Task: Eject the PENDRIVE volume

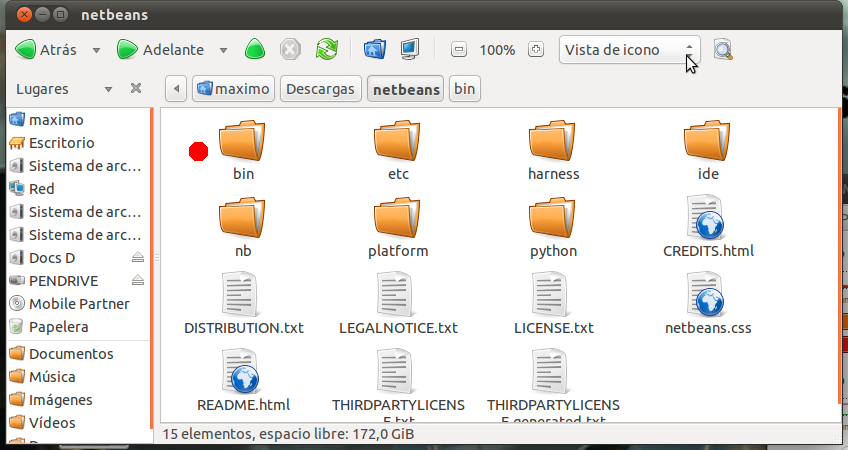Action: pos(138,280)
